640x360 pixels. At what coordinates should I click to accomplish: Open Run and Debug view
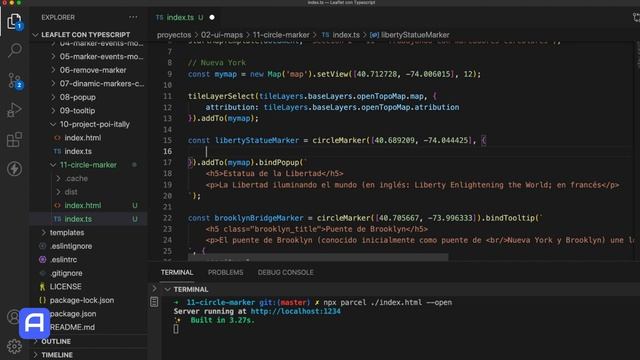14,110
